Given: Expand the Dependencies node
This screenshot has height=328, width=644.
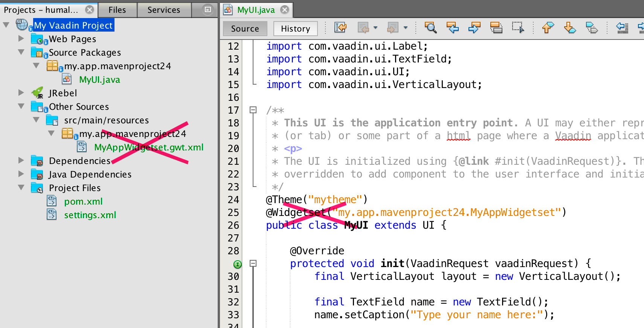Looking at the screenshot, I should [21, 160].
